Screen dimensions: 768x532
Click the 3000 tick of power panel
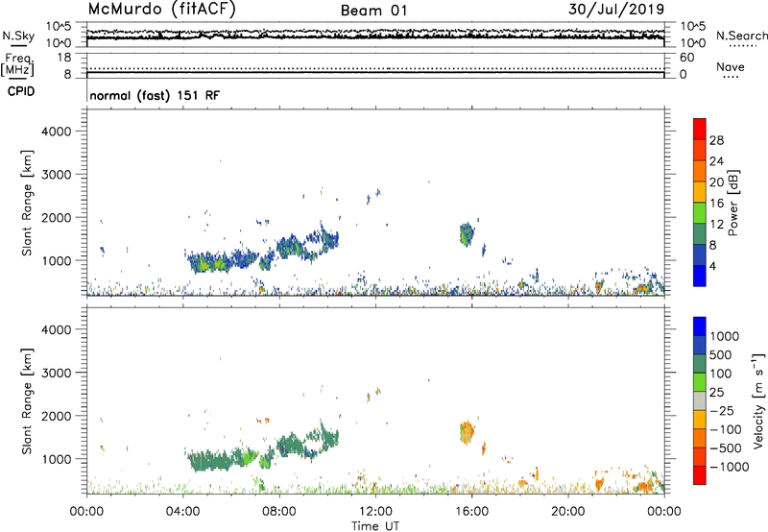click(x=57, y=175)
